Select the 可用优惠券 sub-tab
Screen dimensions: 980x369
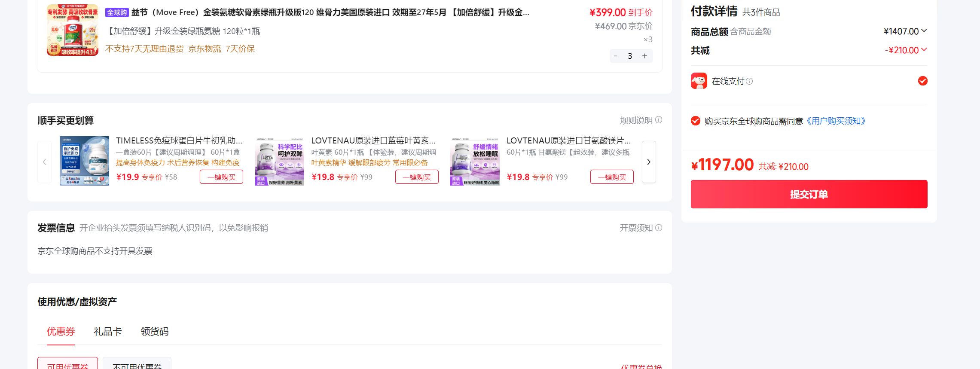click(67, 363)
